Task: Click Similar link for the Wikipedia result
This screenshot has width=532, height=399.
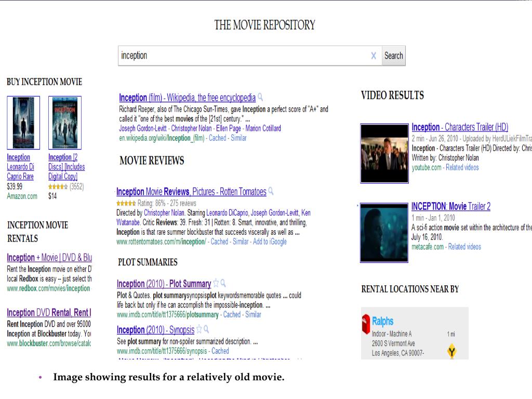Action: (238, 138)
